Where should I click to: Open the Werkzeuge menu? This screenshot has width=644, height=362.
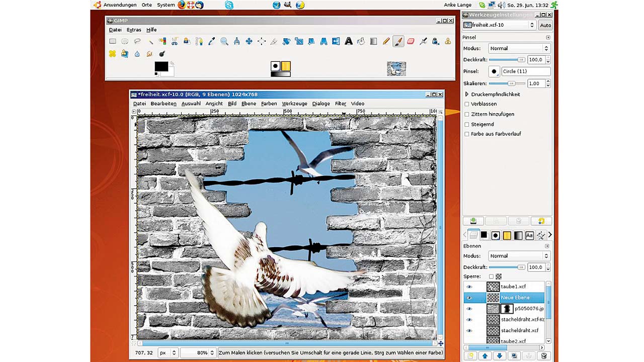294,104
